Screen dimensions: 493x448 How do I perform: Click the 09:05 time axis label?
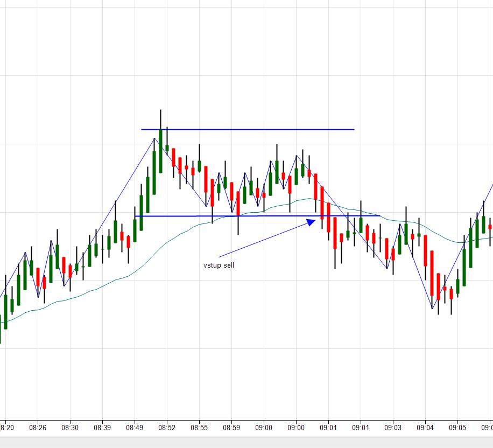tap(457, 428)
